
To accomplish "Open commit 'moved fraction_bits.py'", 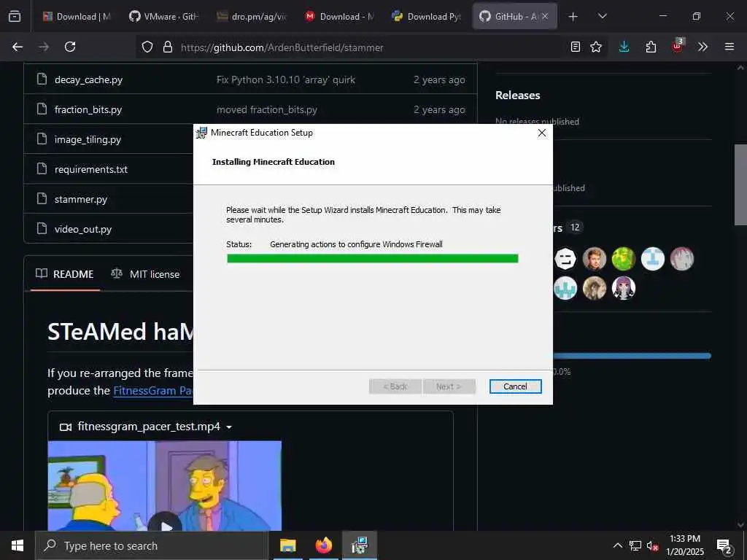I will click(x=267, y=109).
